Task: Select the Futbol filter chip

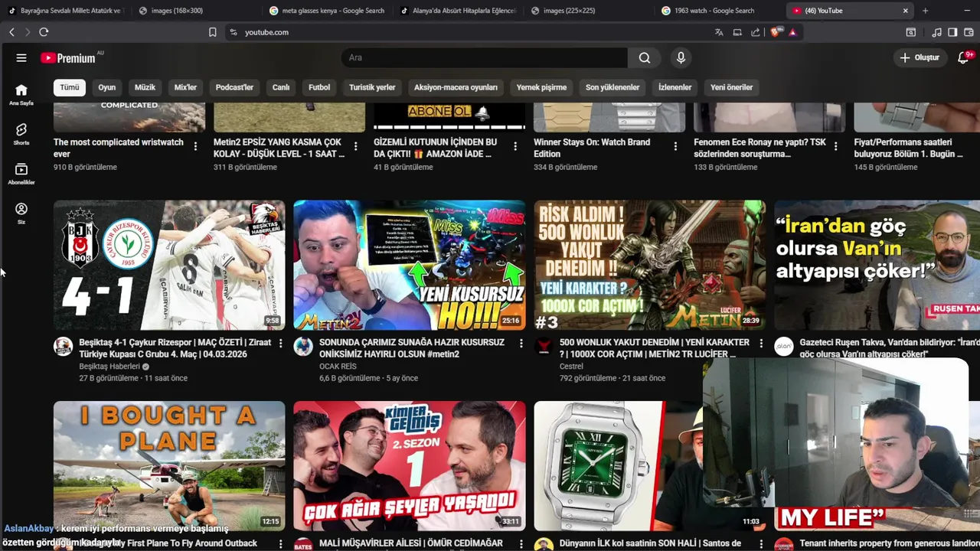Action: click(319, 87)
